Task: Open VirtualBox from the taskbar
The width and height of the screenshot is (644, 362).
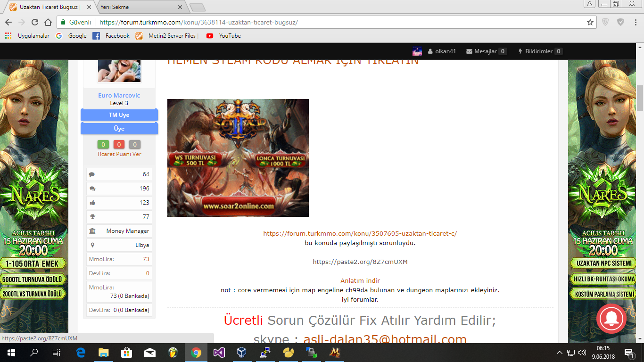Action: (x=242, y=352)
